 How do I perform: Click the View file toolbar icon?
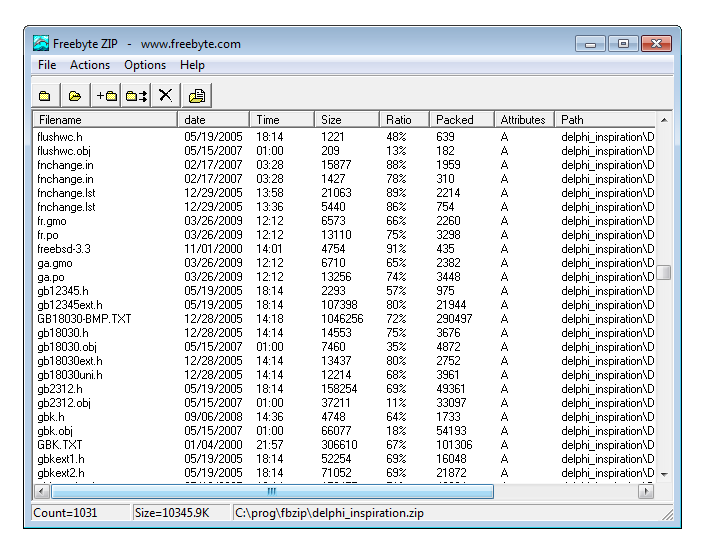pos(197,96)
